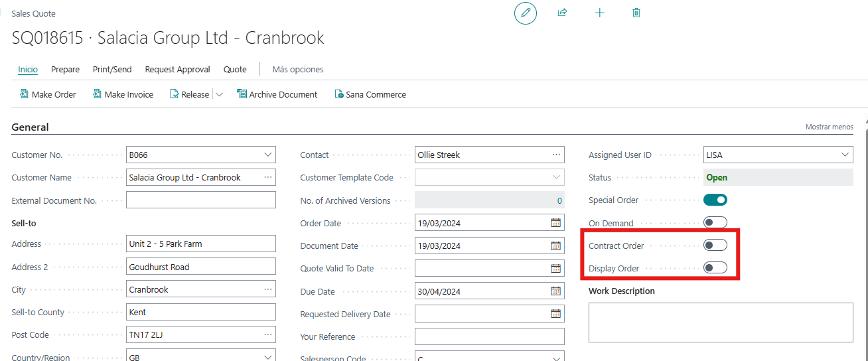Viewport: 868px width, 361px height.
Task: Expand the Customer No. dropdown
Action: pos(267,155)
